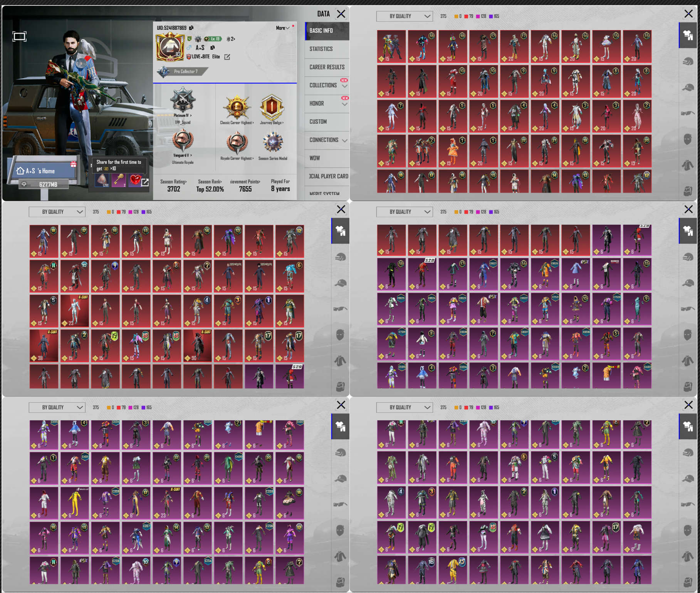Viewport: 700px width, 593px height.
Task: Open Season Rank Top 52.00% details
Action: [210, 185]
